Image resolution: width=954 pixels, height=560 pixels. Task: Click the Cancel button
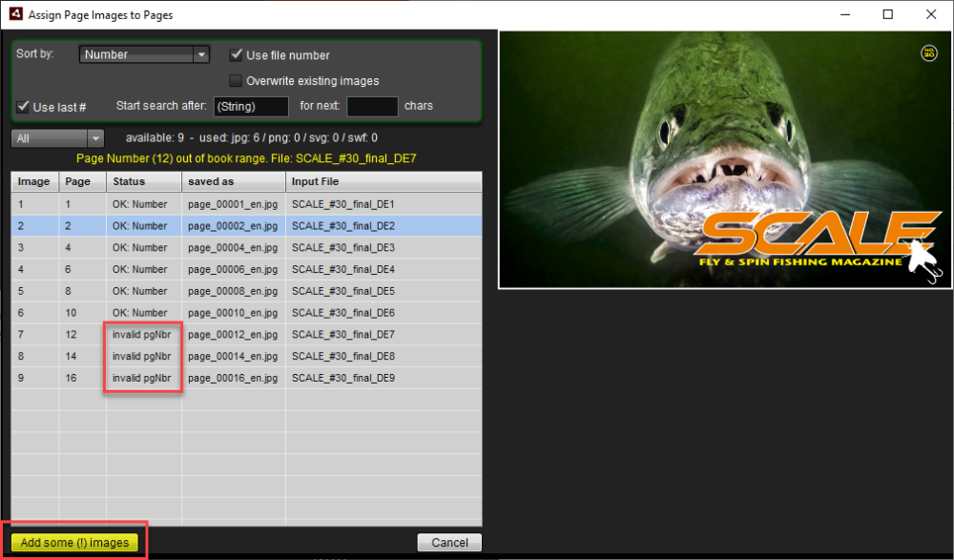(449, 542)
